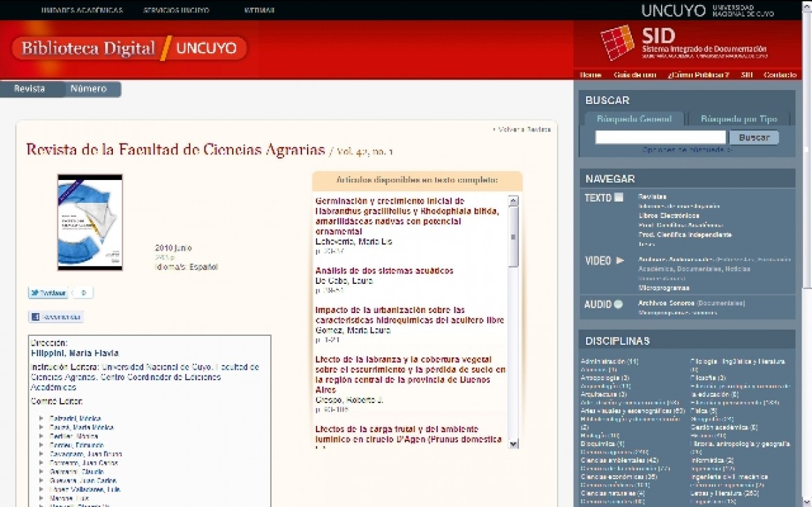Open Informática discipline link

coord(712,461)
